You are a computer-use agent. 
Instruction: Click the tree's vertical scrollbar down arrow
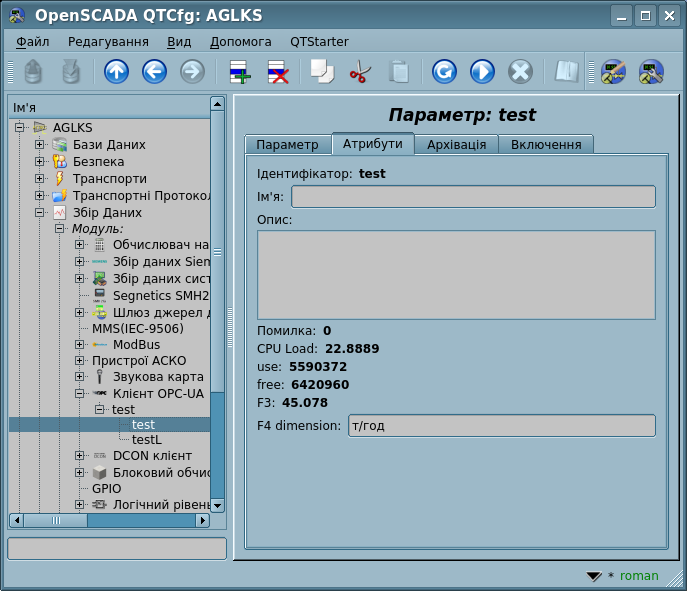pos(217,506)
